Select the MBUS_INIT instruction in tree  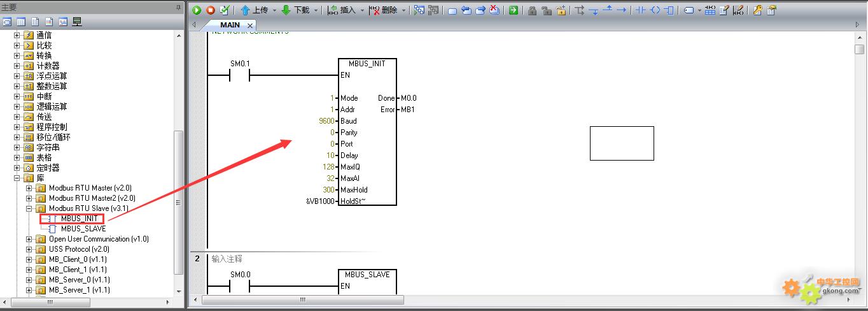pos(80,219)
